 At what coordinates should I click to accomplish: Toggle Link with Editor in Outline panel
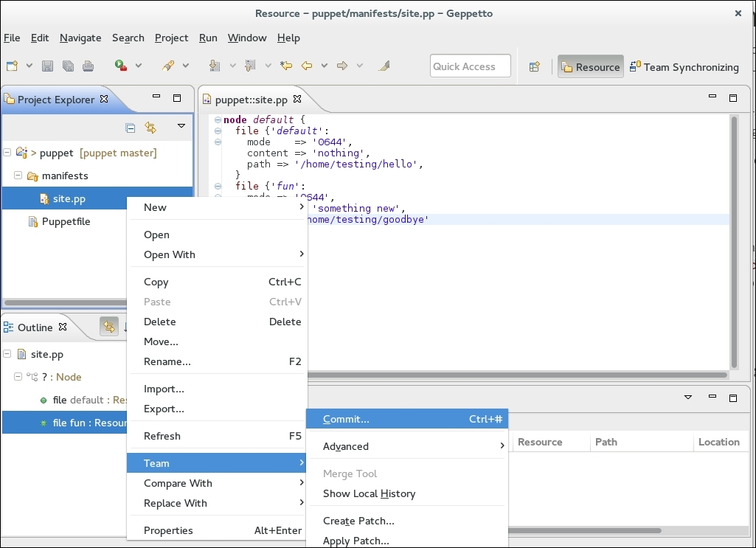109,327
